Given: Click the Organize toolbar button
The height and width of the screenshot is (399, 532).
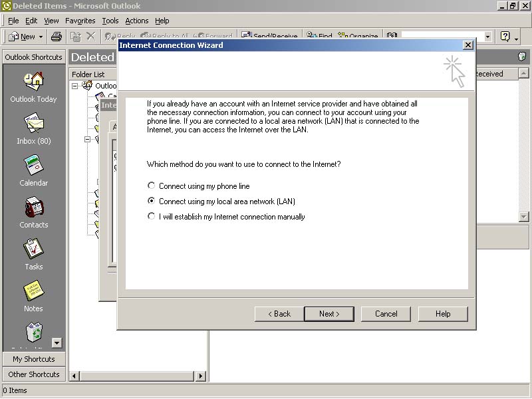Looking at the screenshot, I should (358, 35).
